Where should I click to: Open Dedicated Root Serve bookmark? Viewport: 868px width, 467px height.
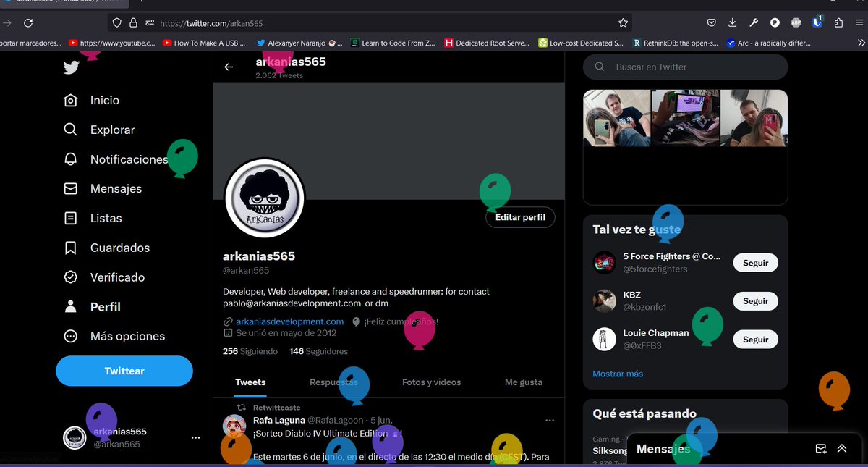tap(487, 43)
